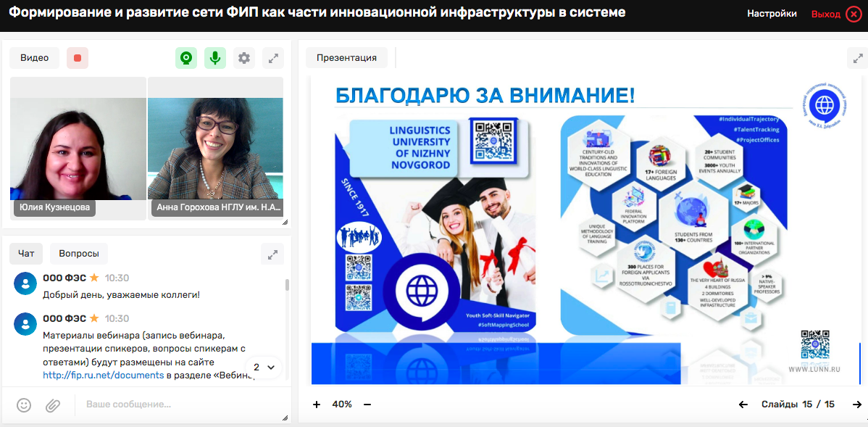
Task: Open the emoji picker in chat
Action: 24,405
